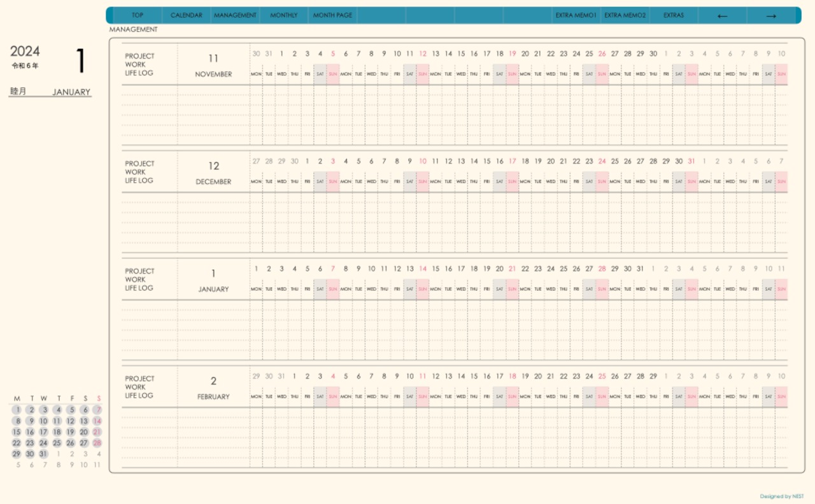Click the 2024 year heading
Screen dimensions: 815x504
(25, 52)
